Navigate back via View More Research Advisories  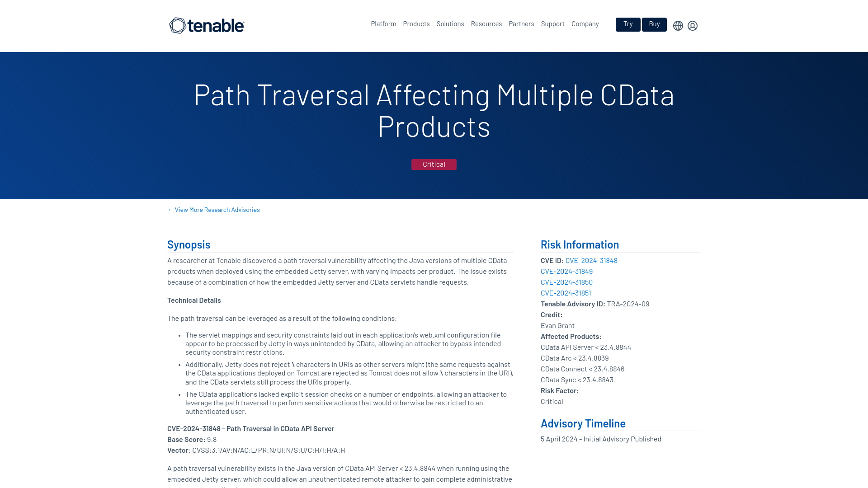pos(213,210)
